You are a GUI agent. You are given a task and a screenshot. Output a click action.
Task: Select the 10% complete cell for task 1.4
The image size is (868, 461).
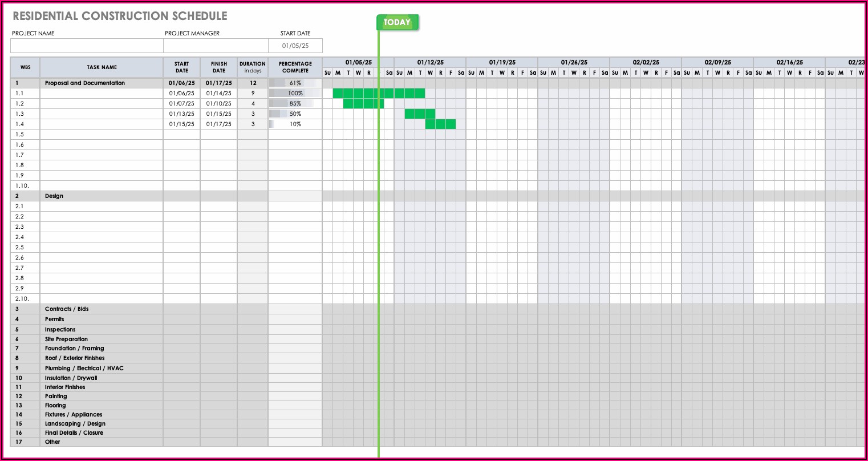pyautogui.click(x=295, y=124)
